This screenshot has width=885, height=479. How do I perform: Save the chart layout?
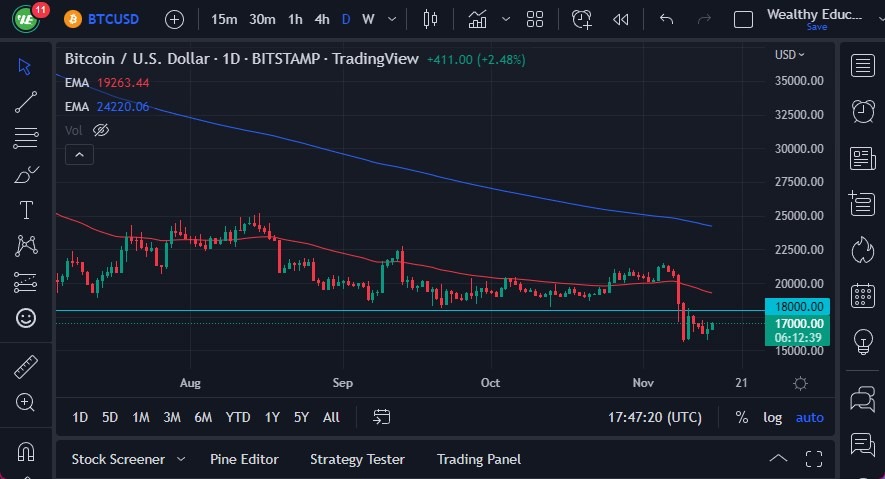817,27
